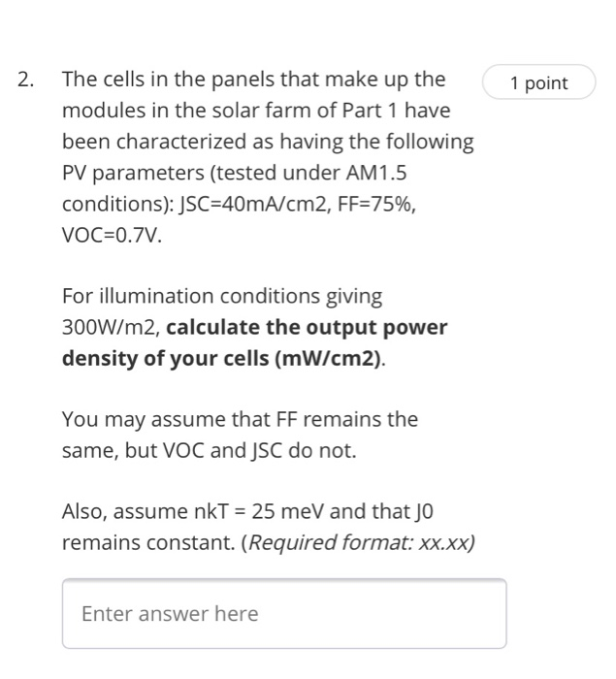
Task: Click the "Enter answer here" input field
Action: [284, 613]
